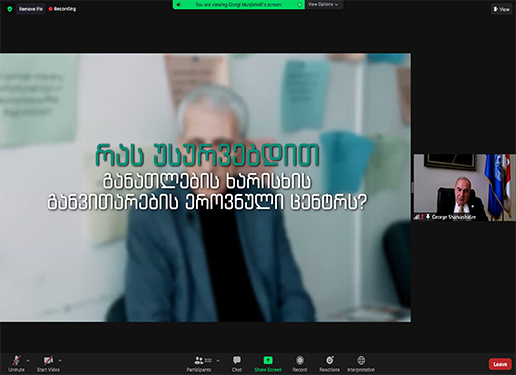Image resolution: width=516 pixels, height=375 pixels.
Task: Open the Reactions menu
Action: coord(329,364)
